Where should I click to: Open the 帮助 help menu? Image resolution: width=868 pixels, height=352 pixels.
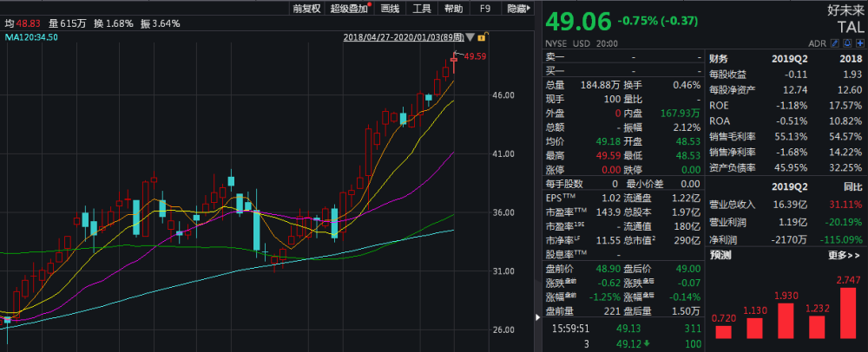pyautogui.click(x=453, y=9)
